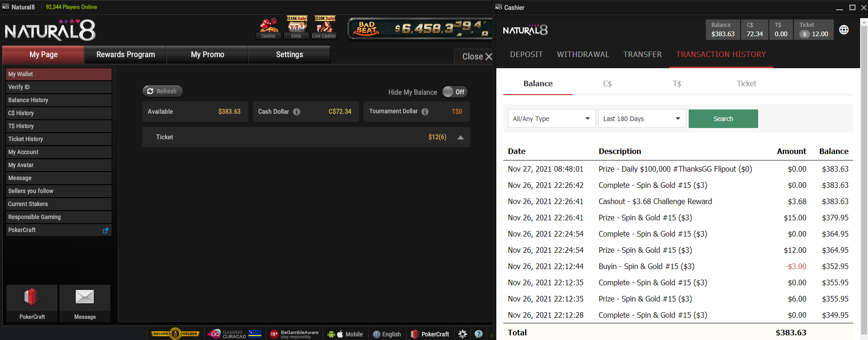Image resolution: width=868 pixels, height=340 pixels.
Task: Select the Transaction History tab
Action: [721, 55]
